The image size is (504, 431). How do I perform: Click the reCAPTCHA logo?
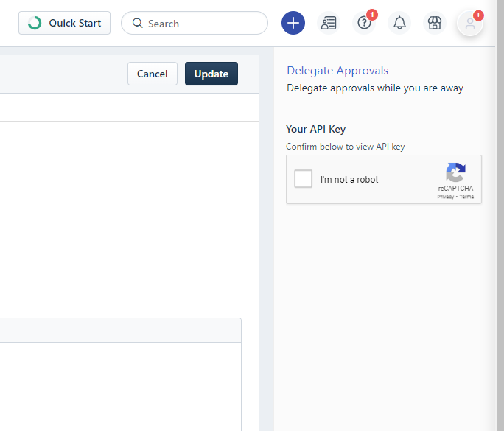coord(455,173)
